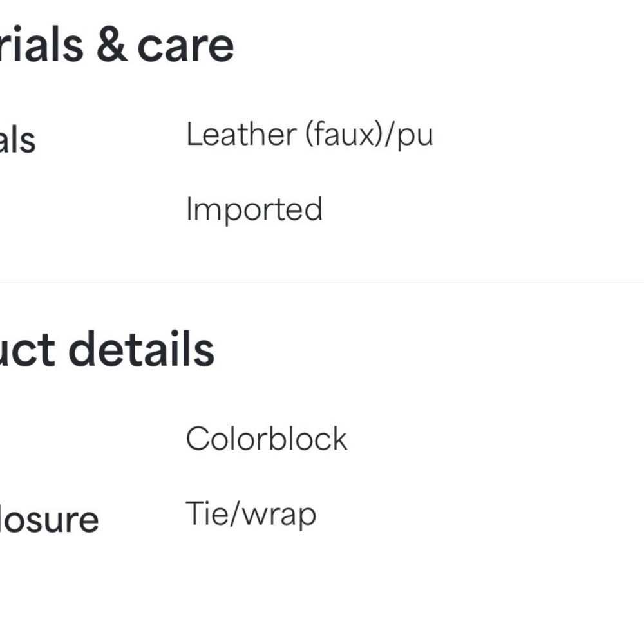Select the word "care" in the heading
Screen dimensions: 644x644
[x=185, y=47]
